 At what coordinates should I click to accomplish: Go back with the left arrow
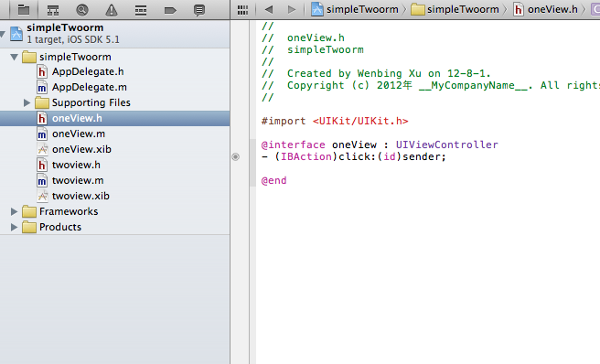(269, 9)
